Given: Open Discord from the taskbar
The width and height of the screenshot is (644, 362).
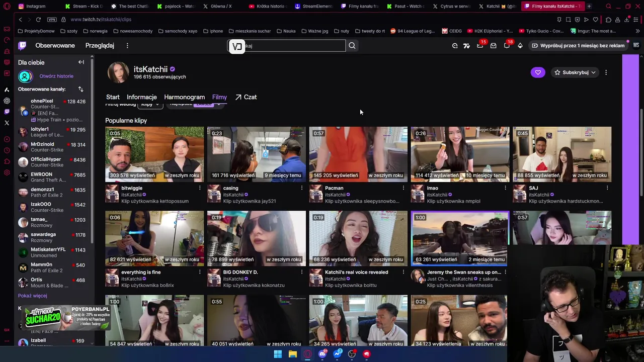Looking at the screenshot, I should [323, 354].
